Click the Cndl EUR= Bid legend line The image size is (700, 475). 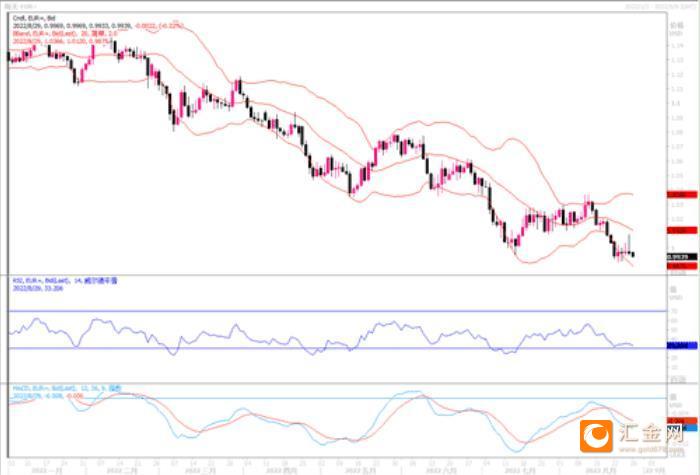tap(34, 18)
